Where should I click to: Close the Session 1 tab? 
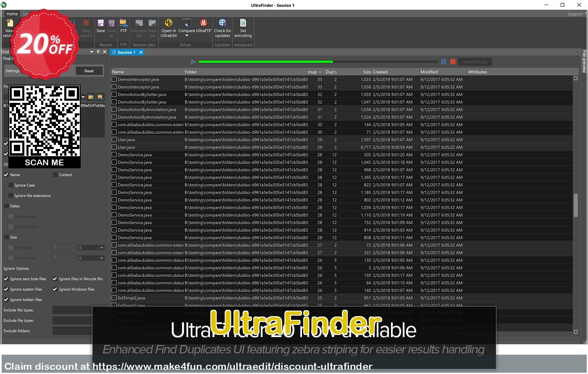tap(141, 52)
